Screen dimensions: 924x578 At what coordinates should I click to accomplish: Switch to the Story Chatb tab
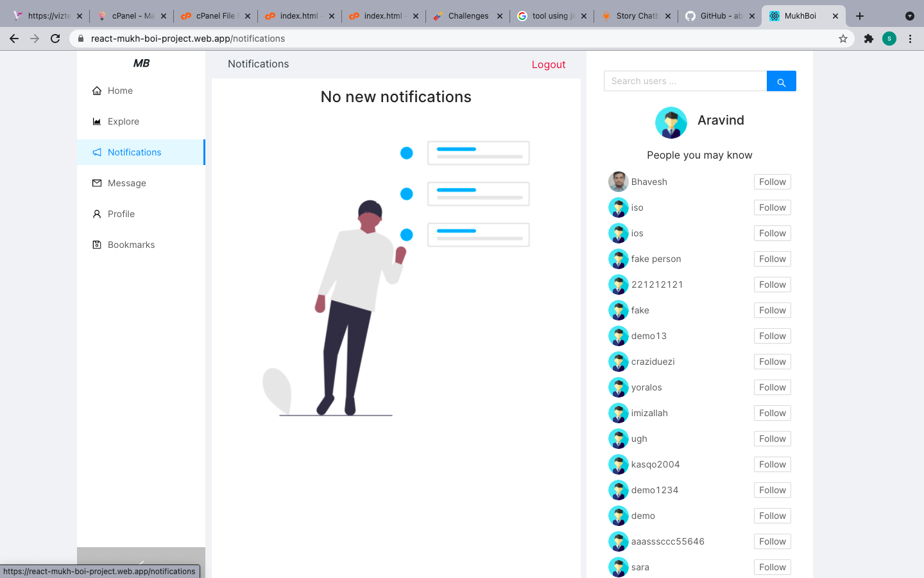coord(637,16)
